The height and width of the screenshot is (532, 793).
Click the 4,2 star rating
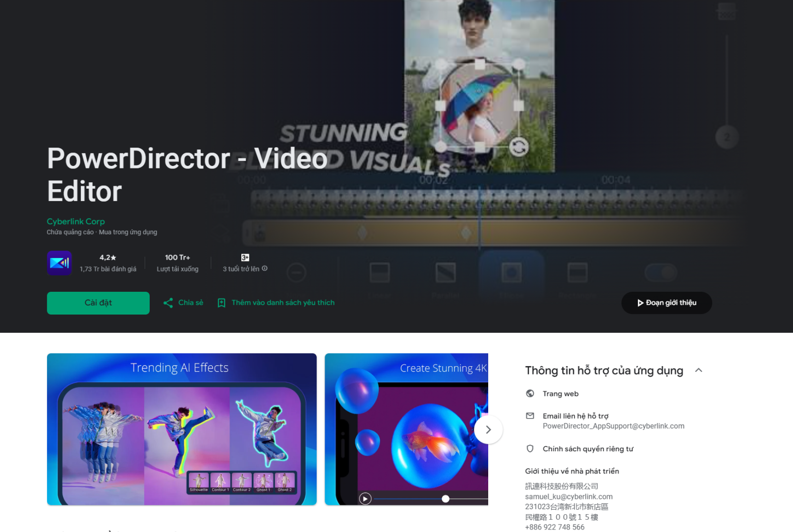point(108,258)
